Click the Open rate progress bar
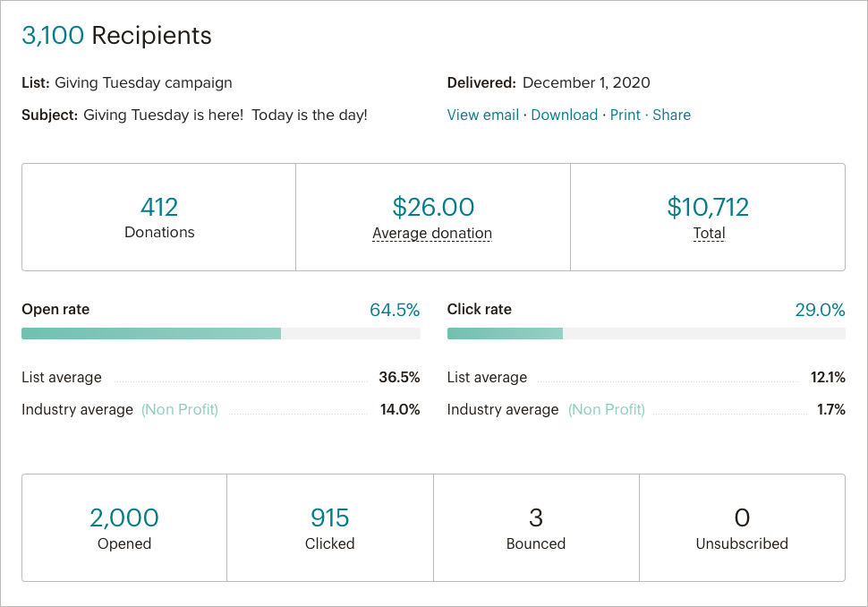Screen dimensions: 868x607 click(220, 333)
